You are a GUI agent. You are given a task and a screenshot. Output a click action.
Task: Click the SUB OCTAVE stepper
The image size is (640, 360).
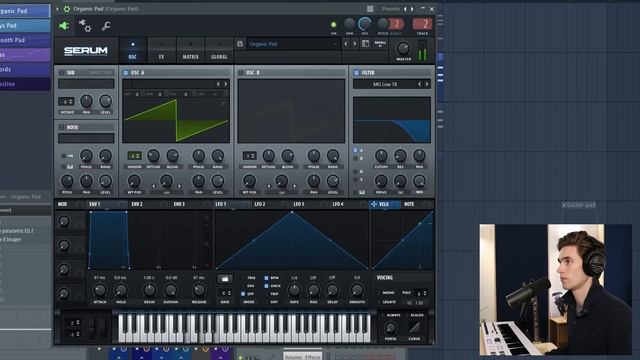[x=66, y=101]
